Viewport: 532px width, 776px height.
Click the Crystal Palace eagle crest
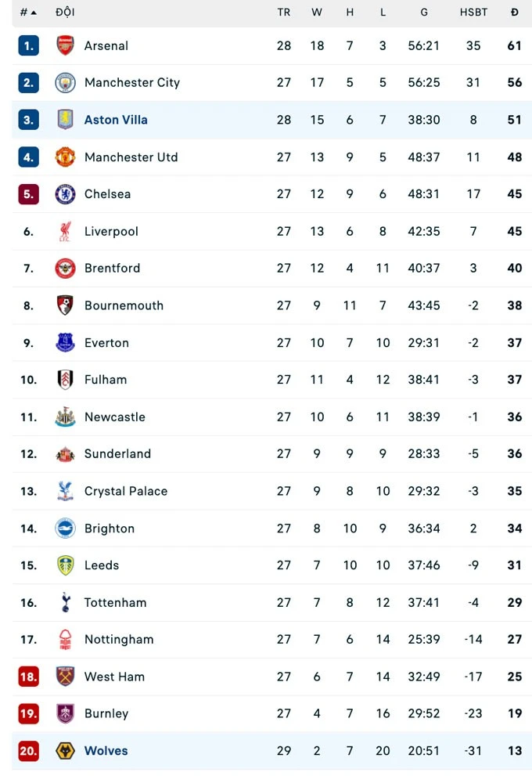[x=65, y=491]
